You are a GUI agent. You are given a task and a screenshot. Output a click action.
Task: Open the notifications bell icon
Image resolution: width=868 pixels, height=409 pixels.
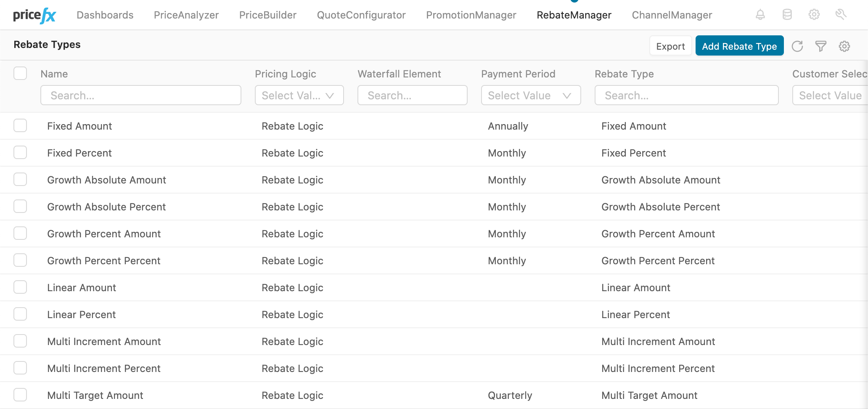pos(759,14)
